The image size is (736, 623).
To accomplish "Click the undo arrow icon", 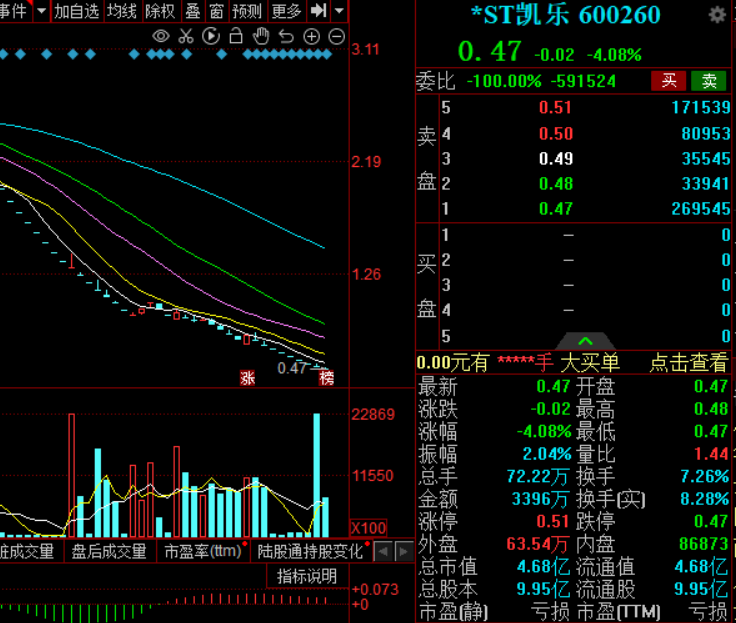I will tap(286, 36).
